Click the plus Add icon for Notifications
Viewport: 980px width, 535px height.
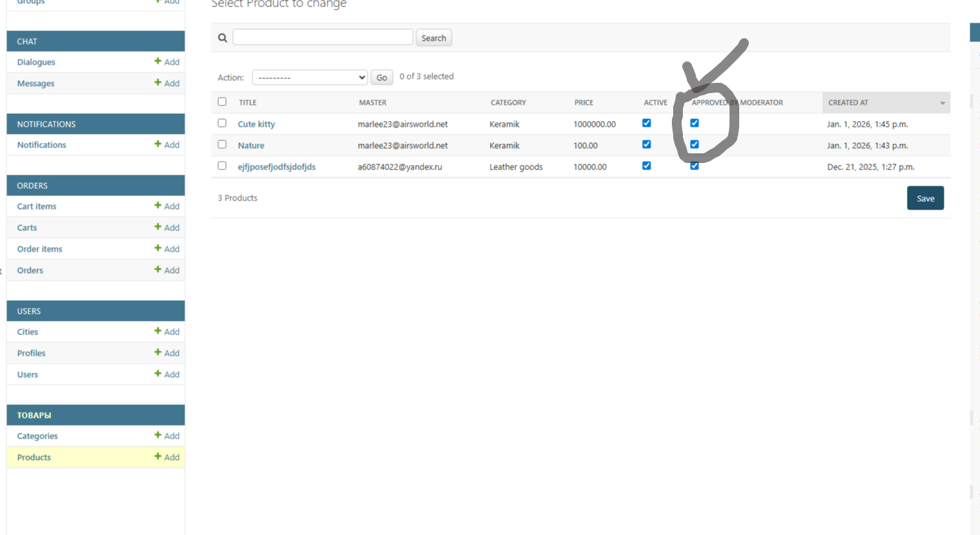tap(157, 144)
